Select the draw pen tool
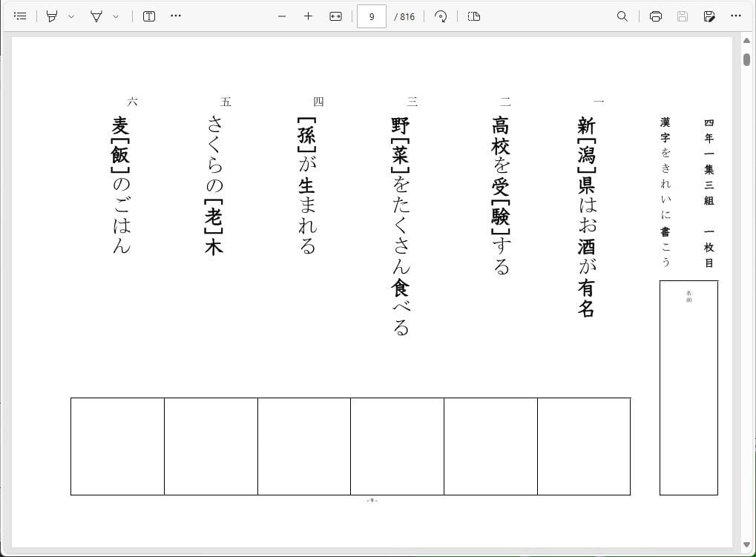Screen dimensions: 756x557 (x=96, y=16)
